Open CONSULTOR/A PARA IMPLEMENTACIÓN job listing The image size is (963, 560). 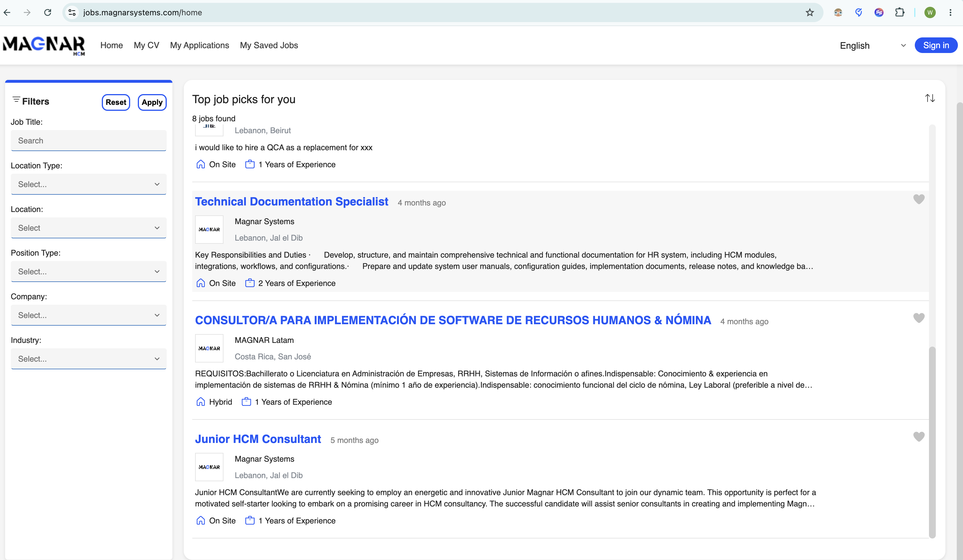(453, 320)
